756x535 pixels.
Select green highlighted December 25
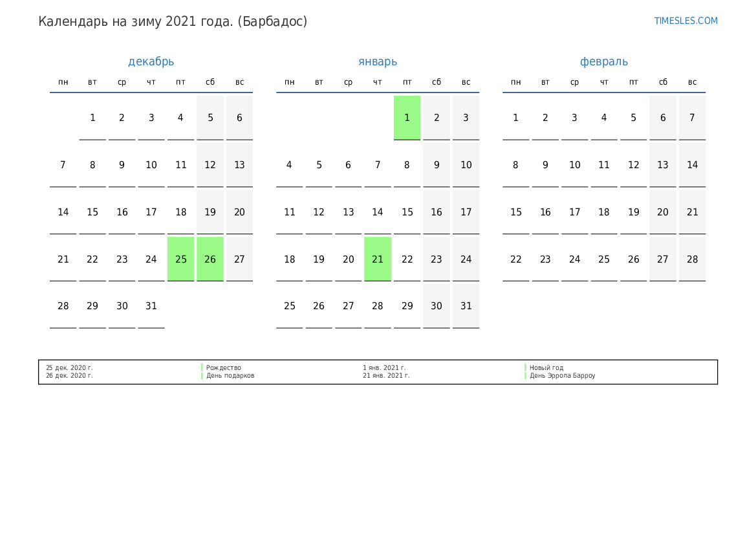181,259
